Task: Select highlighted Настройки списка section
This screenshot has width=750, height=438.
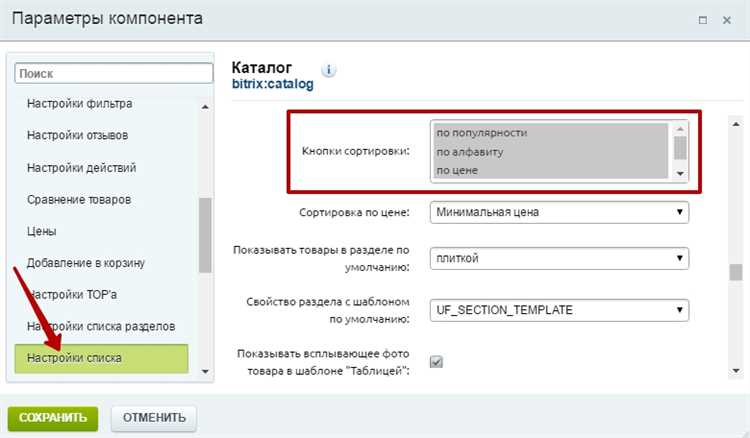Action: tap(101, 358)
